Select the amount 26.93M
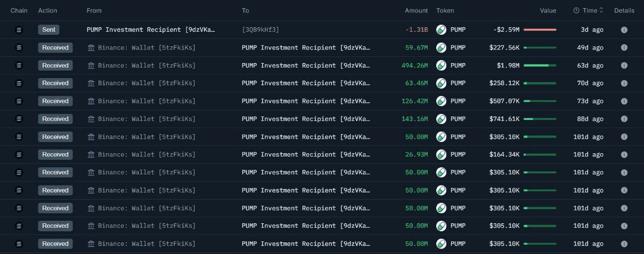This screenshot has height=254, width=644. tap(417, 155)
